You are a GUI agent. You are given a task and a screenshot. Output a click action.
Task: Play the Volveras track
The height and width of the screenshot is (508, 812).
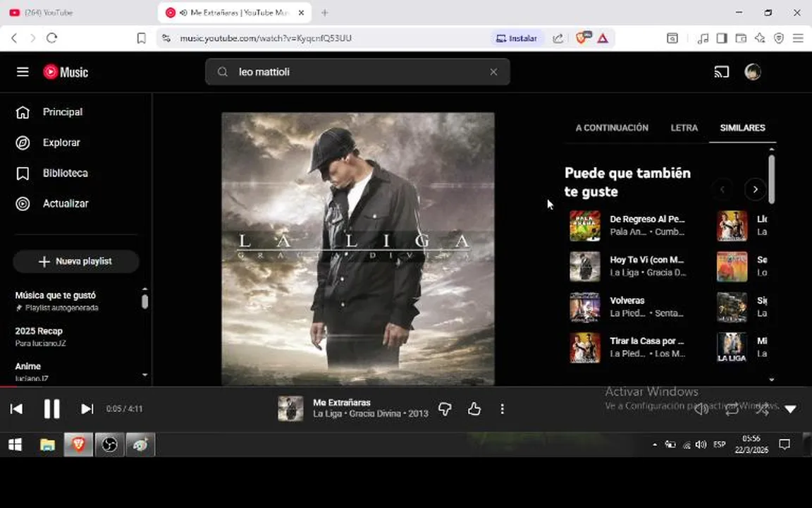627,300
